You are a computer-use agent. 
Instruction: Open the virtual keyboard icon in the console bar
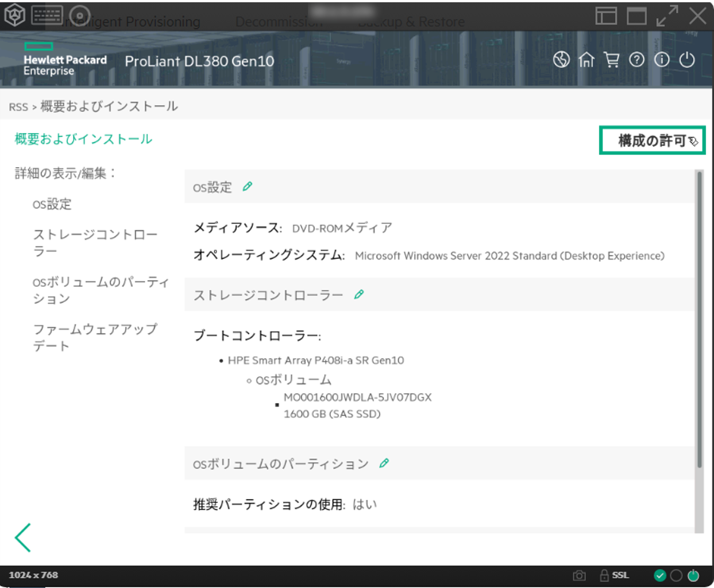tap(47, 15)
